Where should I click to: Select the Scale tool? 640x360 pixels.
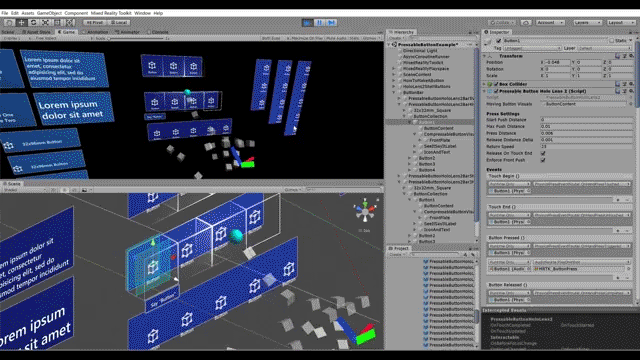point(45,22)
